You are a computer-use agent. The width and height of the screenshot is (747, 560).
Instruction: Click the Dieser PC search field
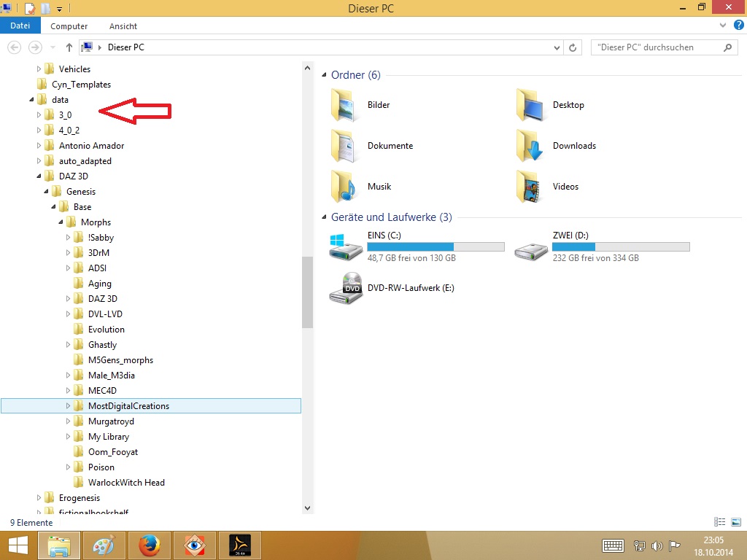point(664,47)
